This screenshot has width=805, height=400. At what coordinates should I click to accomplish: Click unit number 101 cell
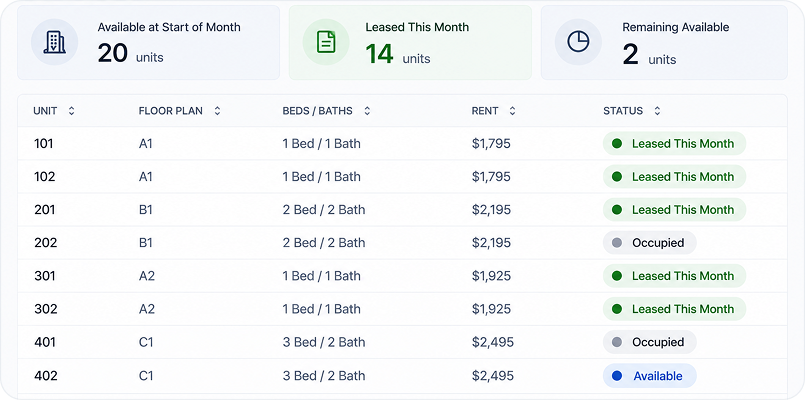pos(44,144)
